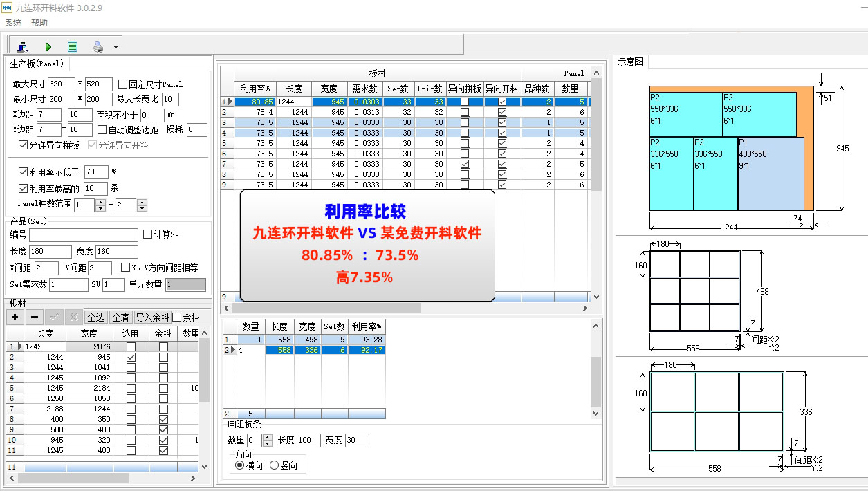The height and width of the screenshot is (491, 868).
Task: Click the down arrow of 板材 list scrollbar
Action: point(204,467)
